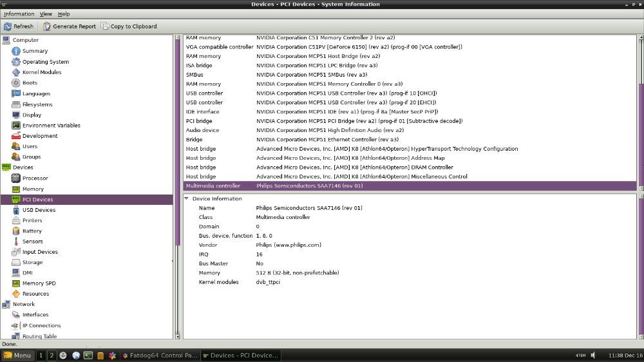Open Filesystems sidebar icon
Screen dimensions: 644x362
click(16, 104)
